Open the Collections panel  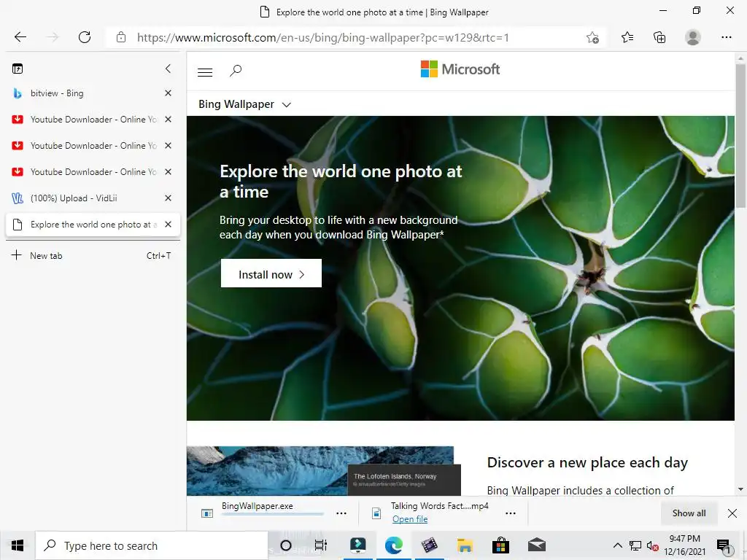(x=659, y=37)
